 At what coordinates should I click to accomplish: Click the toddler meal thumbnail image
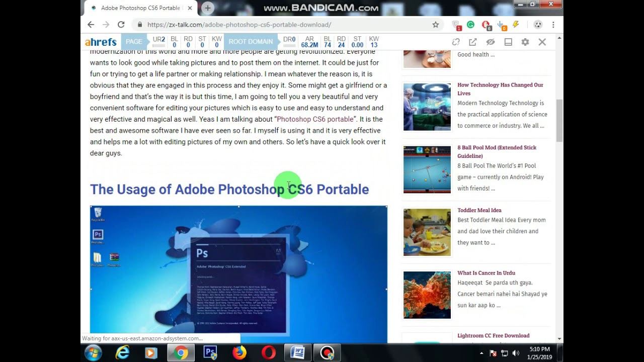(427, 232)
